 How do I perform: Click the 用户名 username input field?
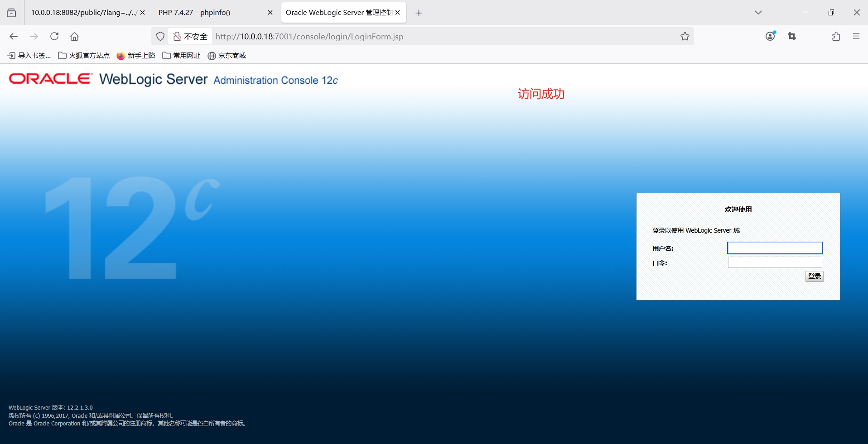775,248
